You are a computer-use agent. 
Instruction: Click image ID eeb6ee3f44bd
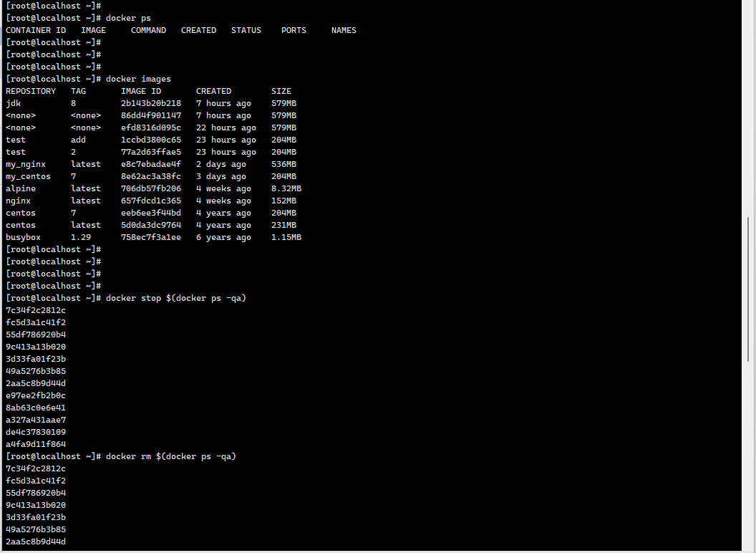[x=151, y=213]
